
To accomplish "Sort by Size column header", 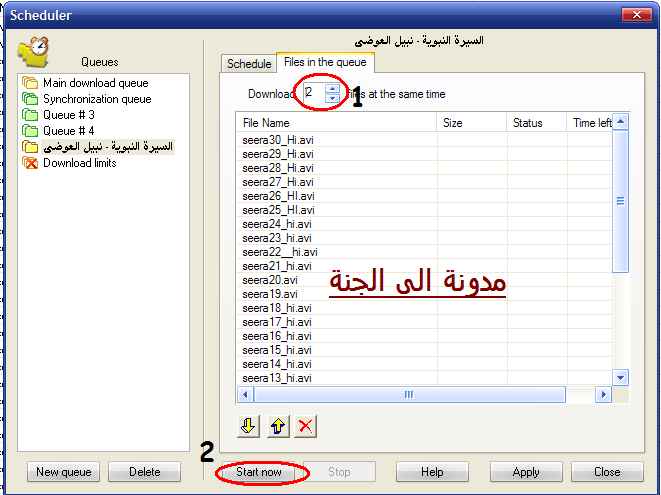I will click(x=471, y=123).
